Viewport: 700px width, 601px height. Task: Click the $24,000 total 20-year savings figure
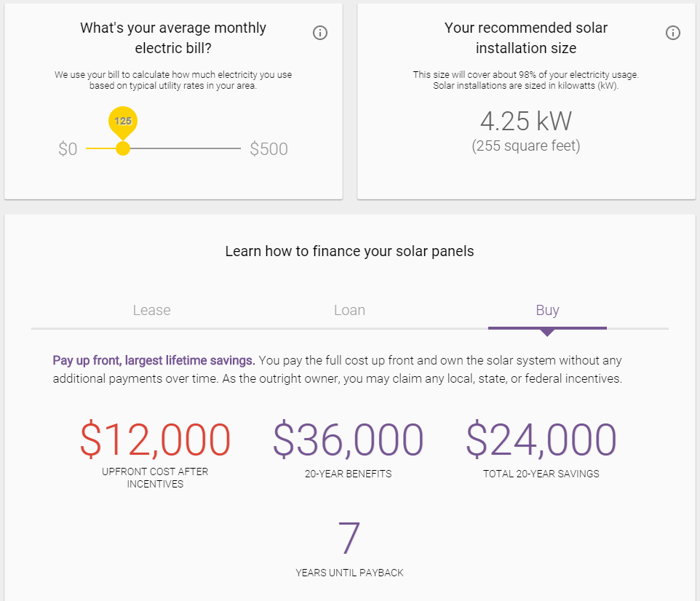click(x=541, y=439)
